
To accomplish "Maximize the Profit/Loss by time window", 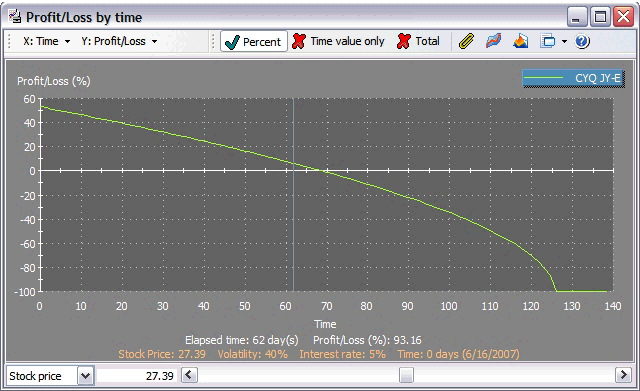I will 600,17.
